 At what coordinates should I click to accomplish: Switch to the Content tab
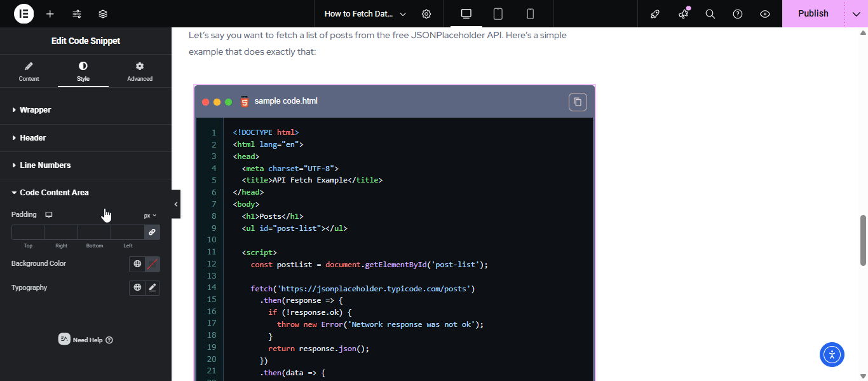[x=29, y=71]
